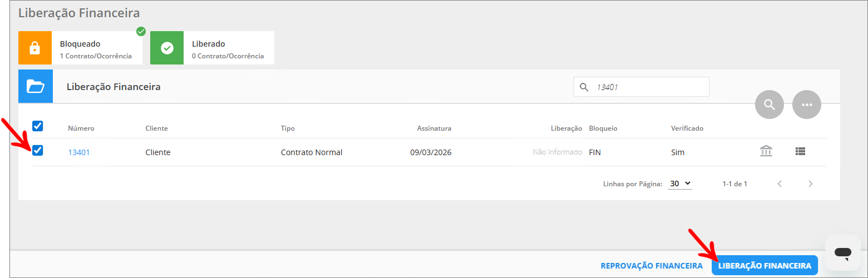868x278 pixels.
Task: Click the bank building icon for contract 13401
Action: click(766, 151)
